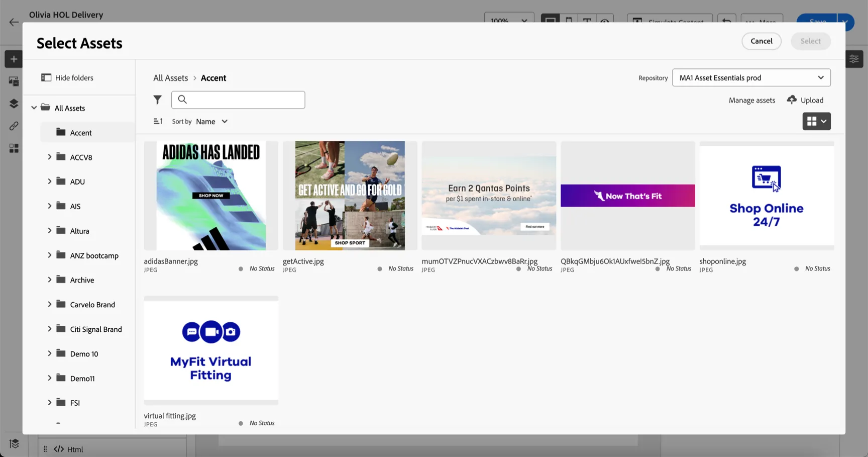This screenshot has width=868, height=457.
Task: Click the search input field
Action: [238, 100]
